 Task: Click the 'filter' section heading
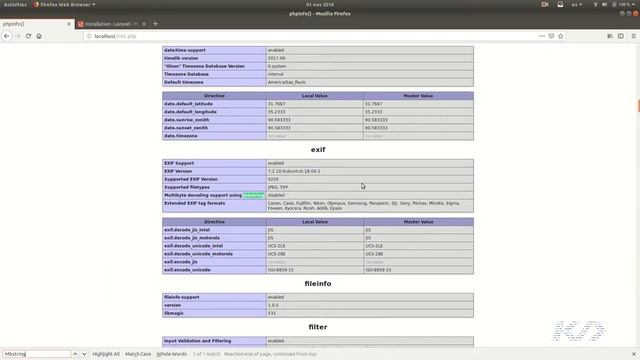coord(318,327)
